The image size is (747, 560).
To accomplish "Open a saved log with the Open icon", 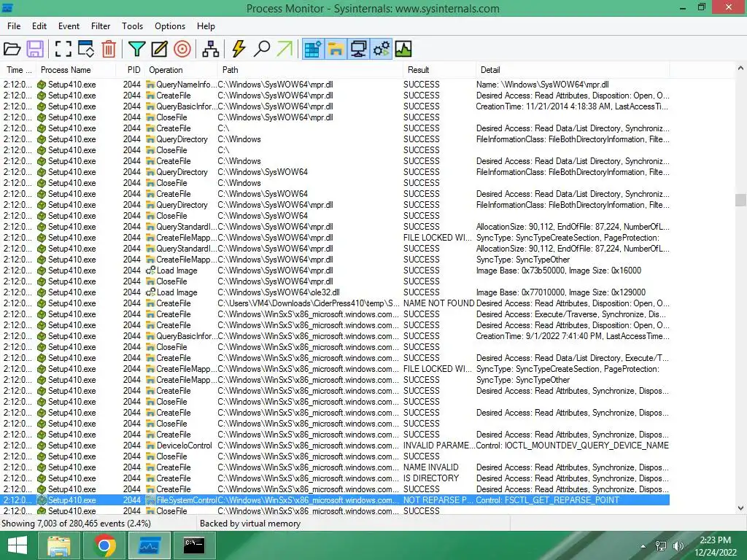I will click(x=12, y=49).
